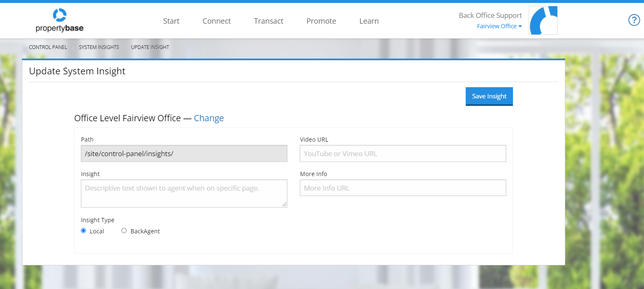Open the Transact menu
The width and height of the screenshot is (644, 289).
268,21
